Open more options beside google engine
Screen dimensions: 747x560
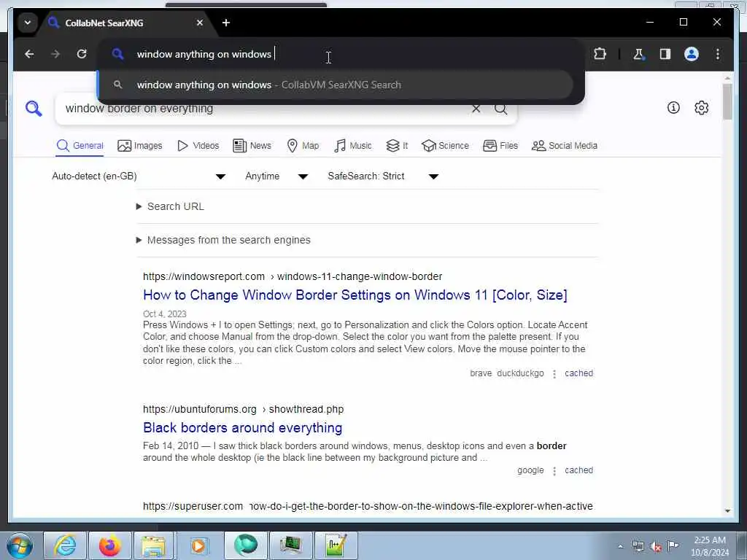click(554, 471)
